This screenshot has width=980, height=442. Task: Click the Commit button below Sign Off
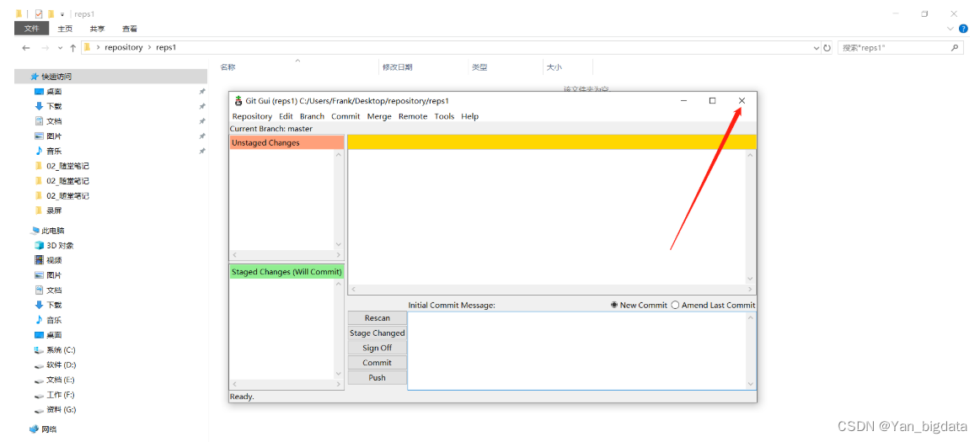[378, 363]
